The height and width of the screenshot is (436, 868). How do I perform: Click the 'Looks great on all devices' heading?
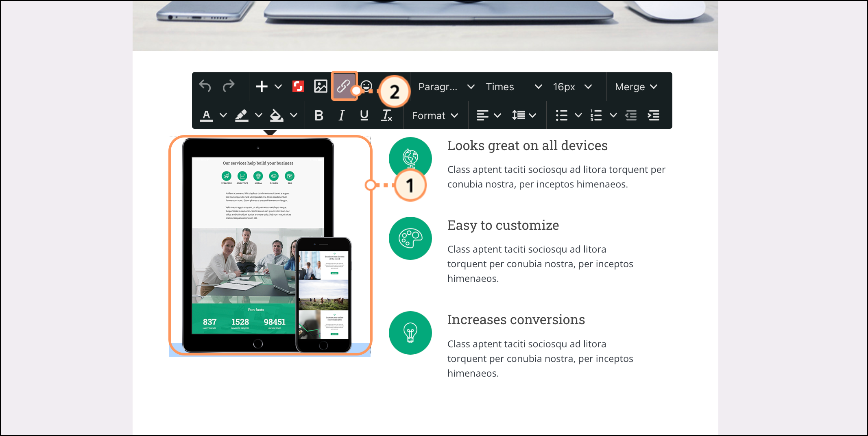[x=528, y=146]
